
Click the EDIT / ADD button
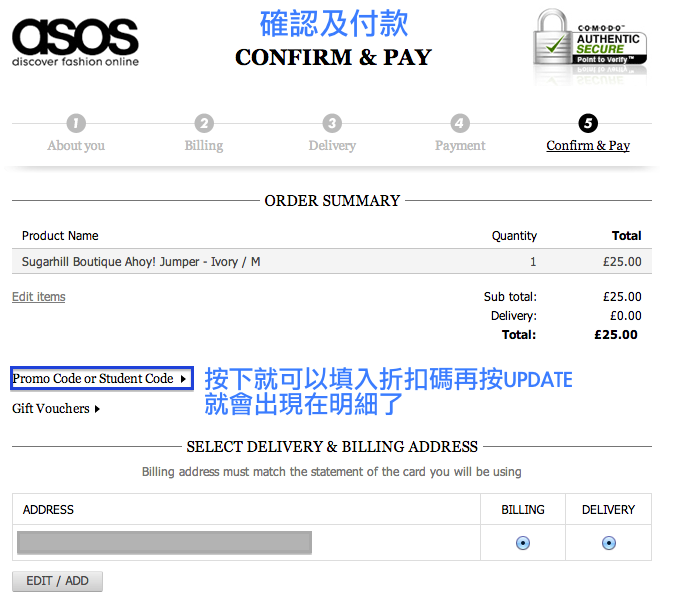click(x=58, y=581)
